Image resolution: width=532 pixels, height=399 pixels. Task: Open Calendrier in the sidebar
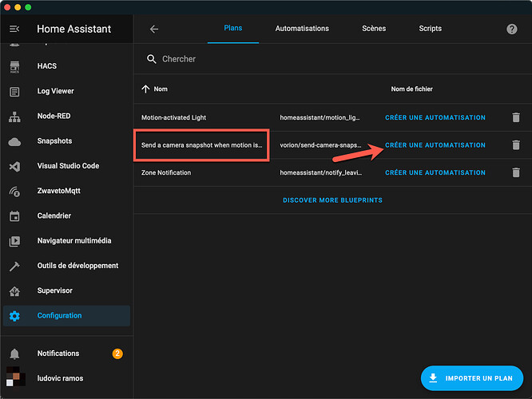[x=54, y=215]
